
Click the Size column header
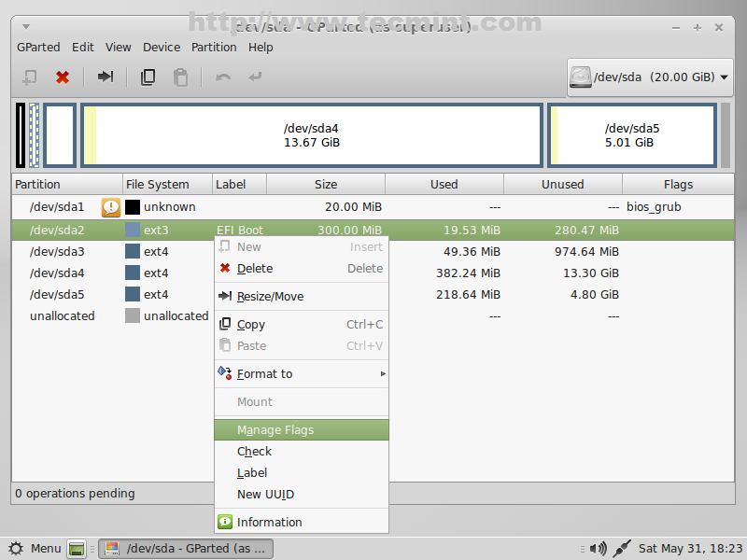326,184
